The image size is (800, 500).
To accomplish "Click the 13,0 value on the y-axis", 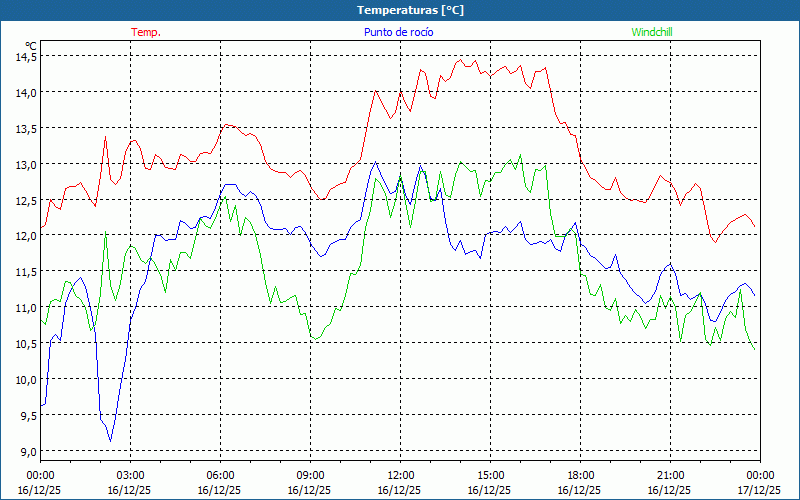I will tap(26, 165).
